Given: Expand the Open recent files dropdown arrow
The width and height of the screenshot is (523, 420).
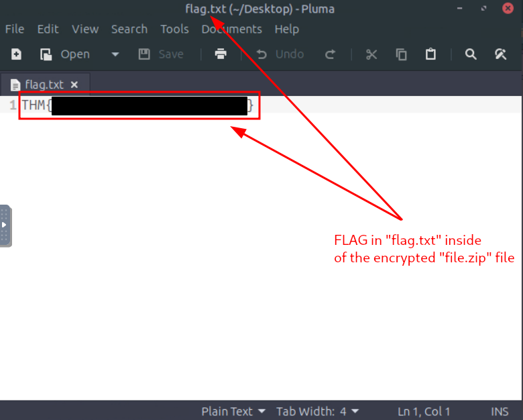Looking at the screenshot, I should point(115,54).
